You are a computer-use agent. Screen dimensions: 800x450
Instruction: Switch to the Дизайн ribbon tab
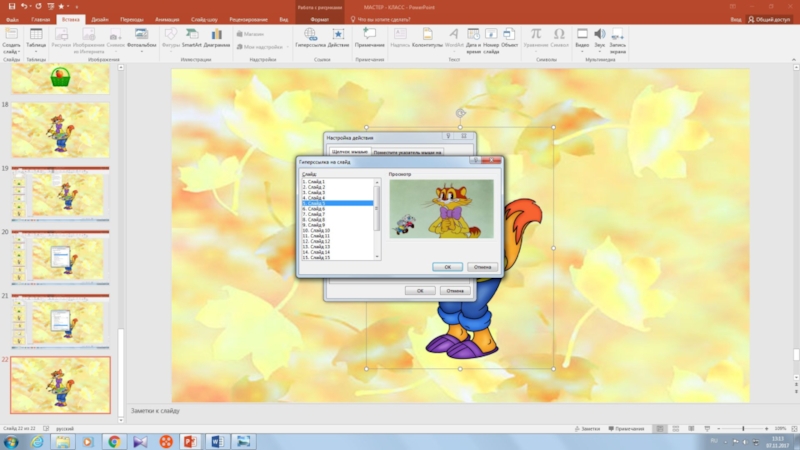tap(100, 19)
